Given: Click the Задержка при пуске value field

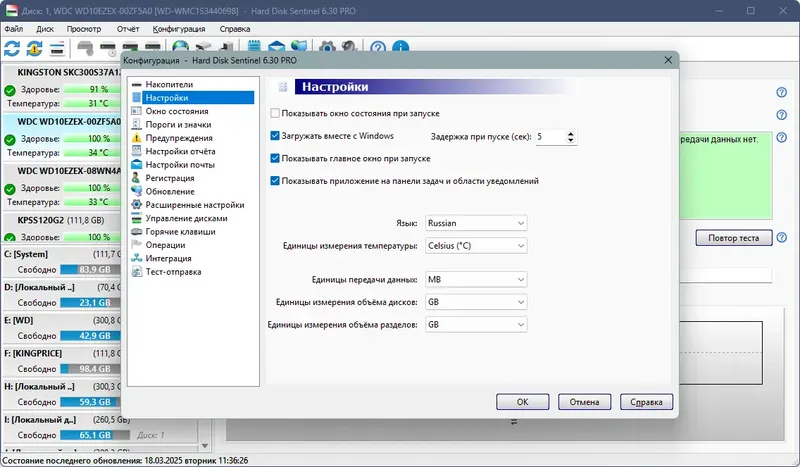Looking at the screenshot, I should (x=551, y=137).
